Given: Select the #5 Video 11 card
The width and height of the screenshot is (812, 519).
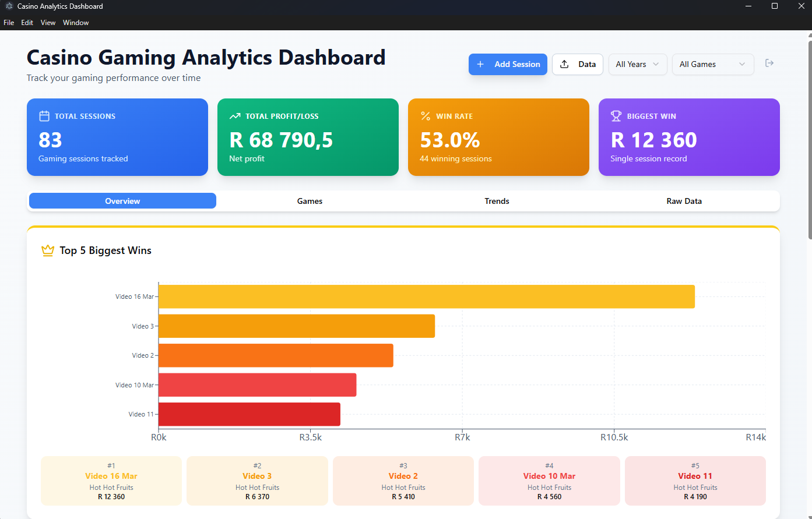Looking at the screenshot, I should [695, 481].
